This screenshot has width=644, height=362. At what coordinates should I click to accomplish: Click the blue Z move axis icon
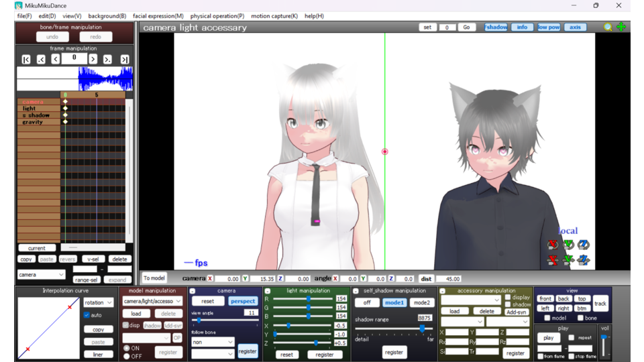(584, 260)
